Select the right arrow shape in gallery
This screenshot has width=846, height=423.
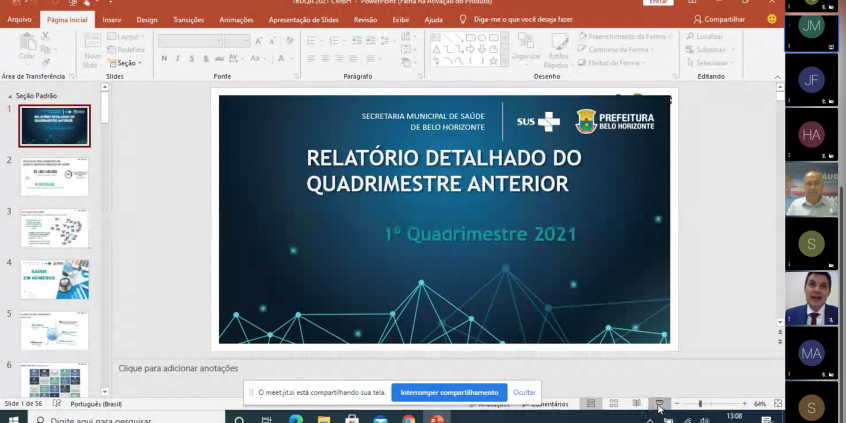(x=470, y=50)
